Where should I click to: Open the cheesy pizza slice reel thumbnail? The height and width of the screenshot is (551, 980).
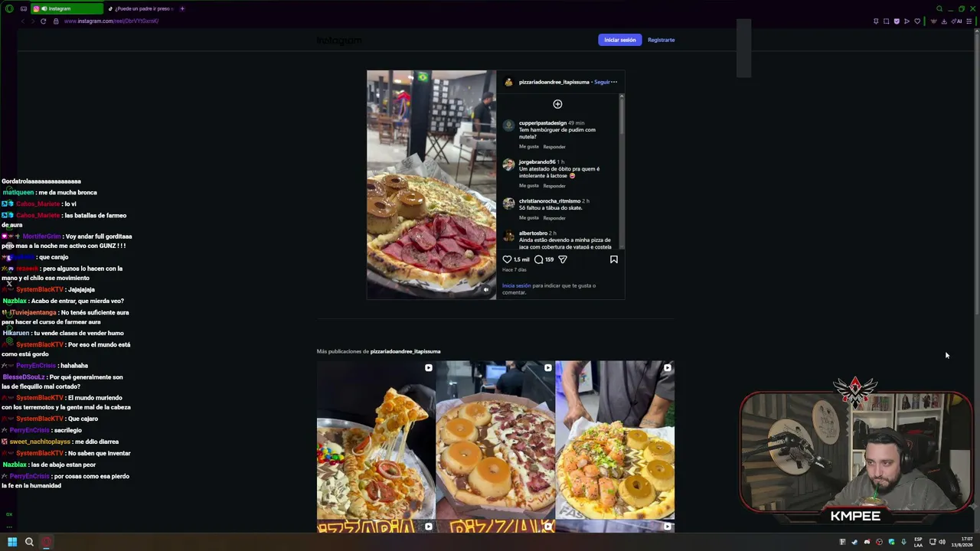tap(376, 440)
